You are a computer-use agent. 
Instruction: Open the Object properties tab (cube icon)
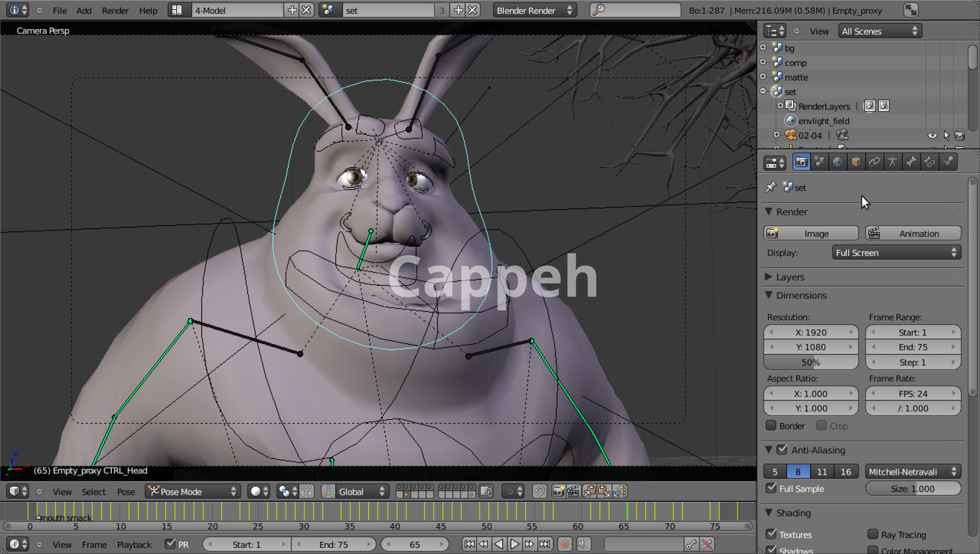click(856, 162)
